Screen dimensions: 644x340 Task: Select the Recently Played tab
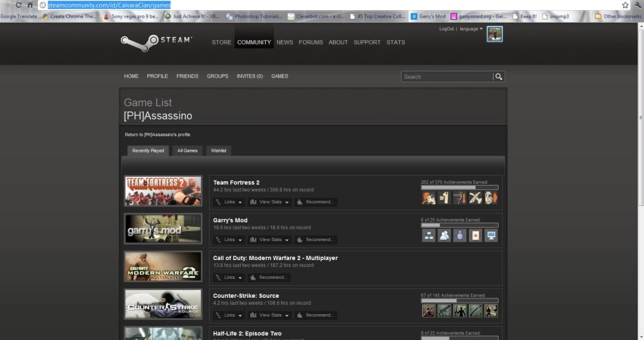point(148,150)
